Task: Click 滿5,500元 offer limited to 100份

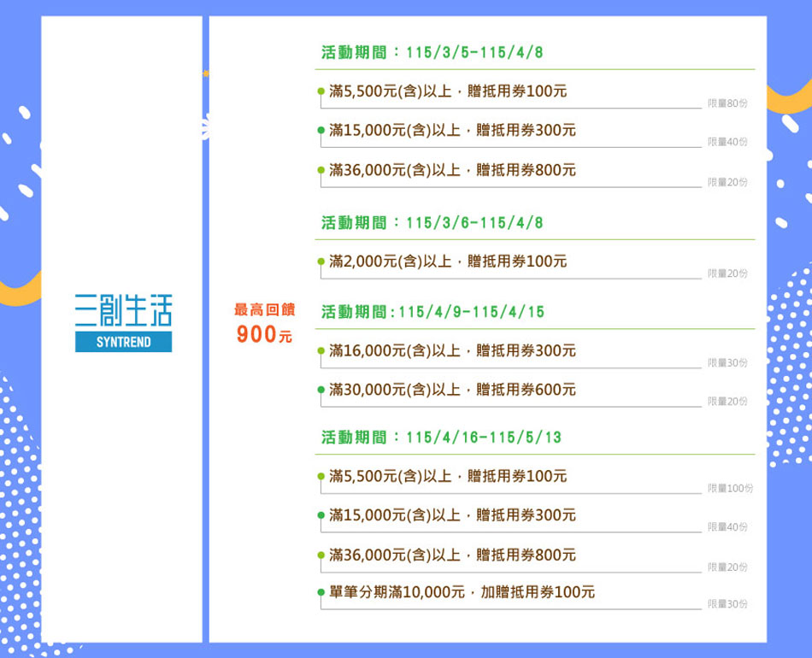Action: 447,475
